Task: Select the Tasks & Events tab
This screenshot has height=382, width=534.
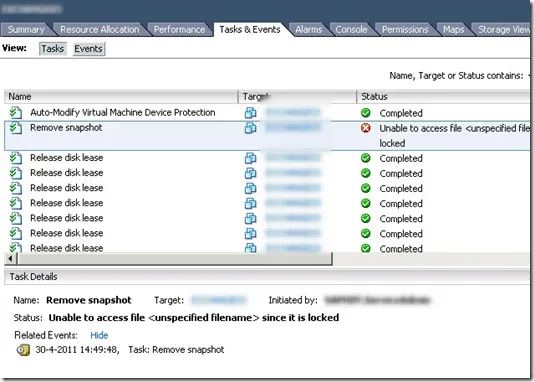Action: pyautogui.click(x=250, y=30)
